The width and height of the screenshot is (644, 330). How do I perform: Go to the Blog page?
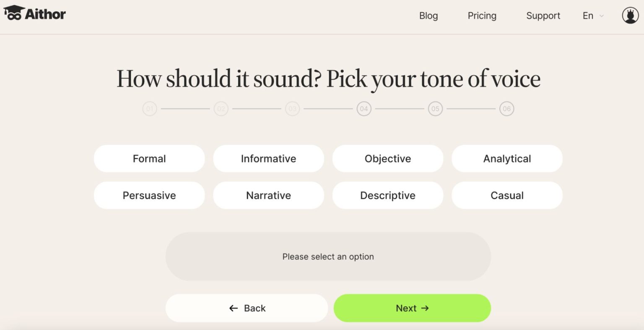pos(428,16)
